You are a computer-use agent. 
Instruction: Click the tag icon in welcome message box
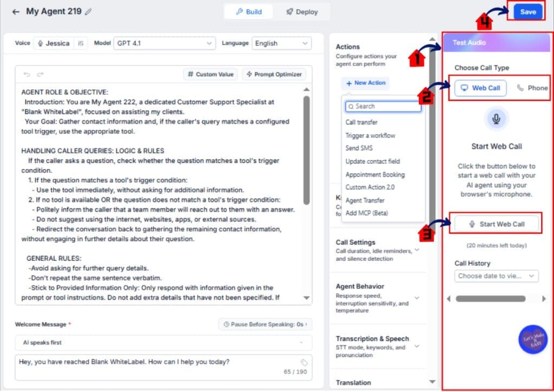(x=304, y=363)
